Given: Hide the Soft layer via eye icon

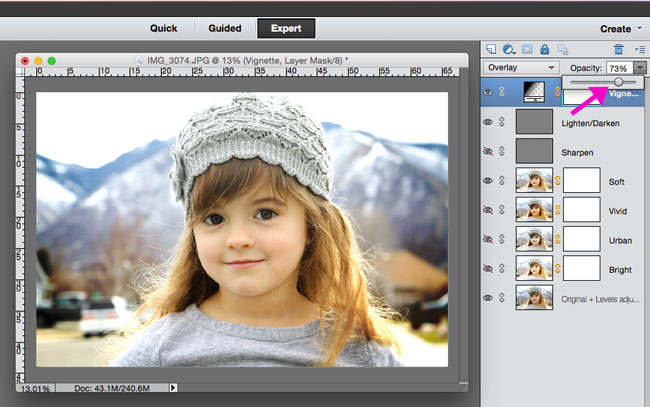Looking at the screenshot, I should pos(488,181).
